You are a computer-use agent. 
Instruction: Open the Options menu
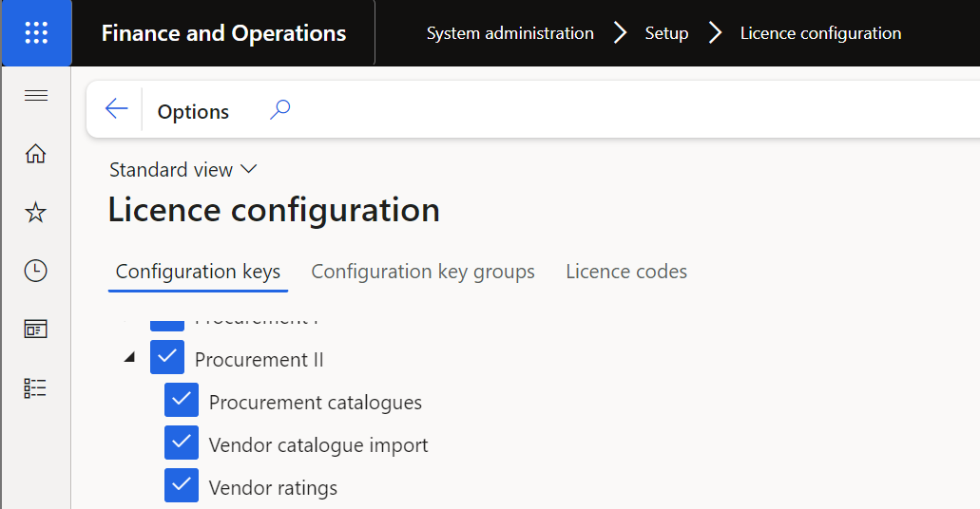pyautogui.click(x=193, y=112)
